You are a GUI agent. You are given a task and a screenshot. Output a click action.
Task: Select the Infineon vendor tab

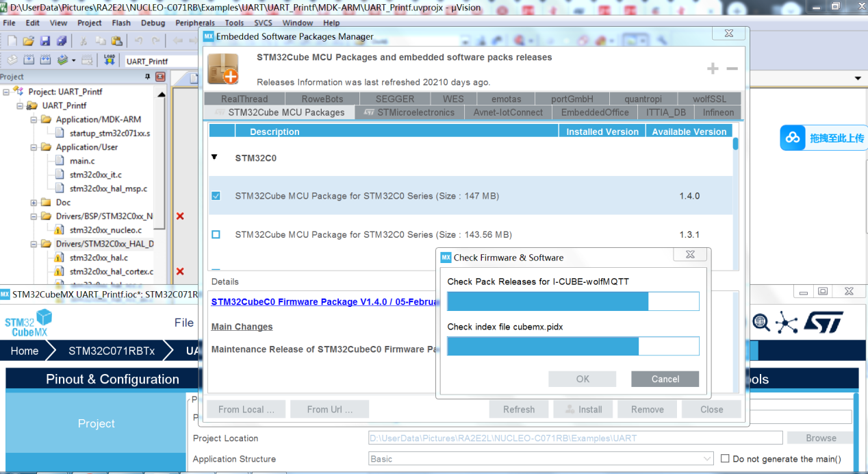(x=718, y=112)
